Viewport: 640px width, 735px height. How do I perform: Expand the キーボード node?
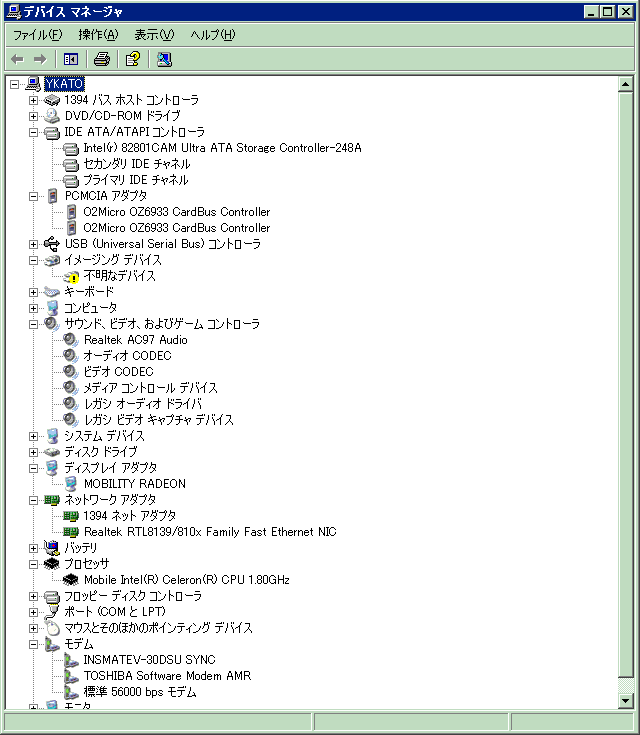click(33, 292)
